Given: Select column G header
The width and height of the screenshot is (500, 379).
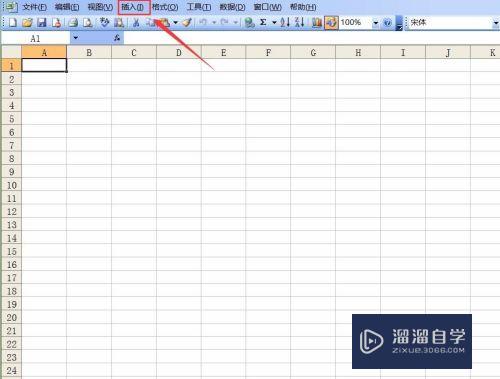Looking at the screenshot, I should click(x=313, y=52).
